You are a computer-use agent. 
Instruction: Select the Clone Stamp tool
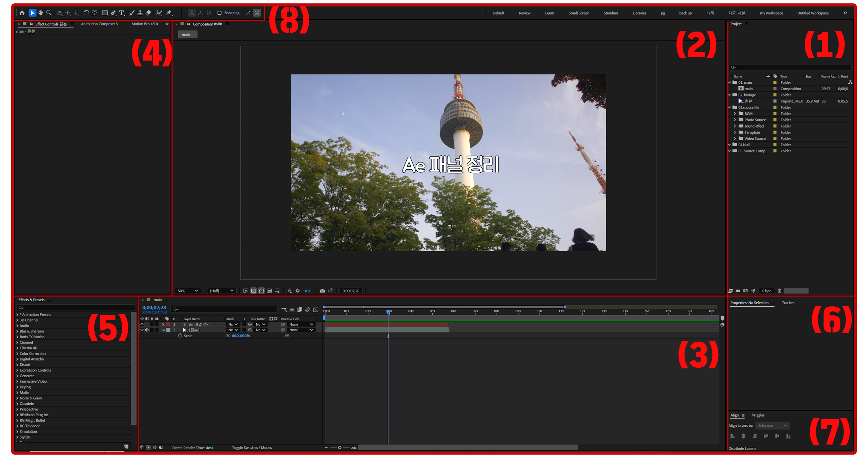pos(140,13)
